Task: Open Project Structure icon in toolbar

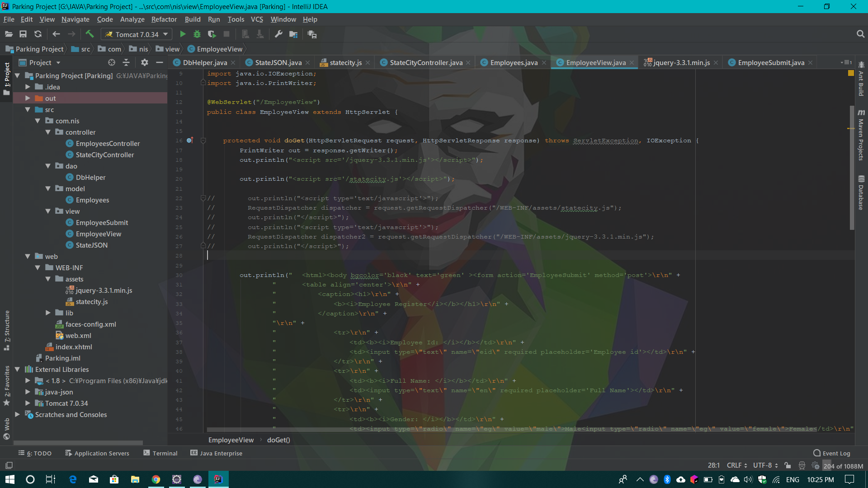Action: 293,34
